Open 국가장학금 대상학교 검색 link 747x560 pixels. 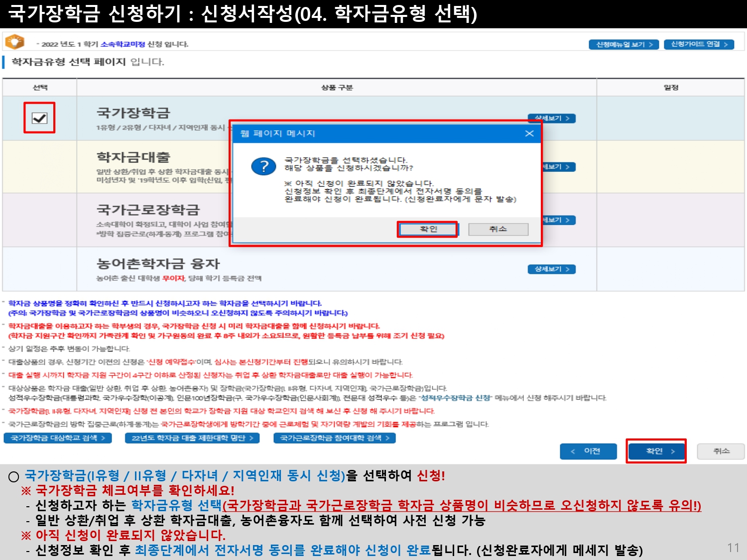[x=58, y=438]
